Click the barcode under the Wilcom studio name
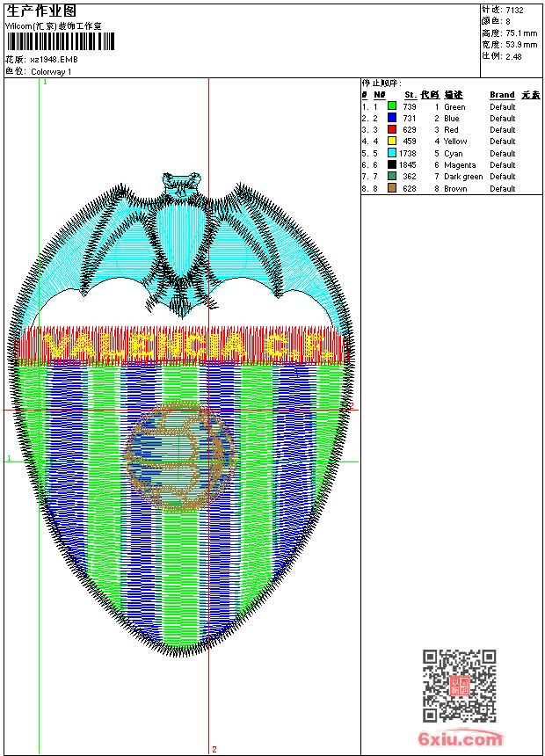Screen dimensions: 545x756 click(x=60, y=41)
